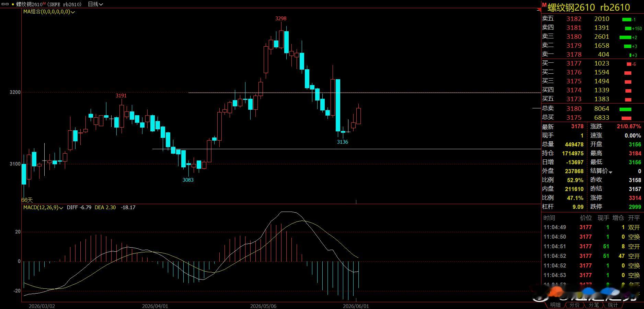Click the 卖二 3179 ask row
Viewport: 644px width, 309px height.
coord(592,46)
